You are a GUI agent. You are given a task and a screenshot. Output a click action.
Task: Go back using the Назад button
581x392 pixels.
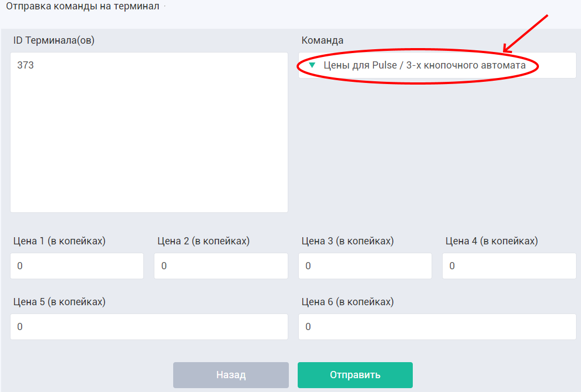tap(231, 375)
